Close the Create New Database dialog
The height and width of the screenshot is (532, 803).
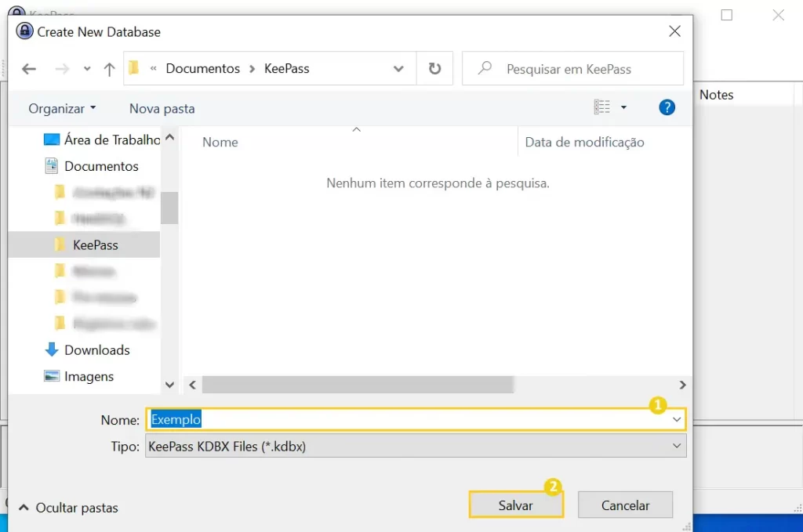coord(675,31)
